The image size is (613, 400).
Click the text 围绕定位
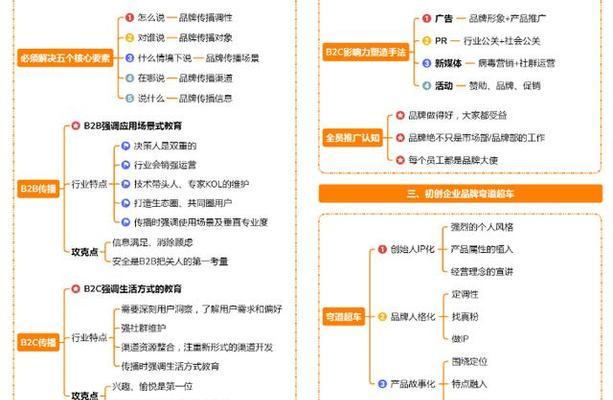(470, 362)
